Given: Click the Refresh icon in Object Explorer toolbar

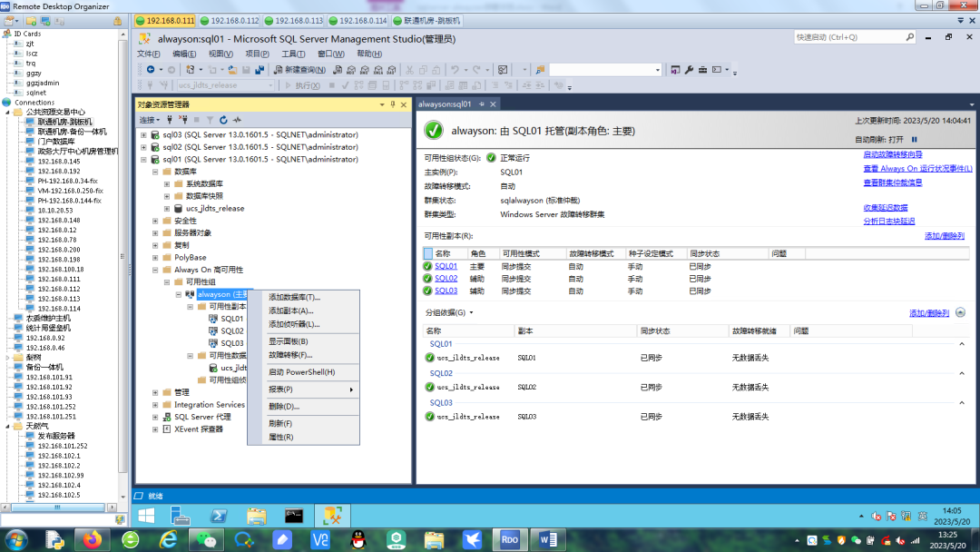Looking at the screenshot, I should pyautogui.click(x=223, y=120).
